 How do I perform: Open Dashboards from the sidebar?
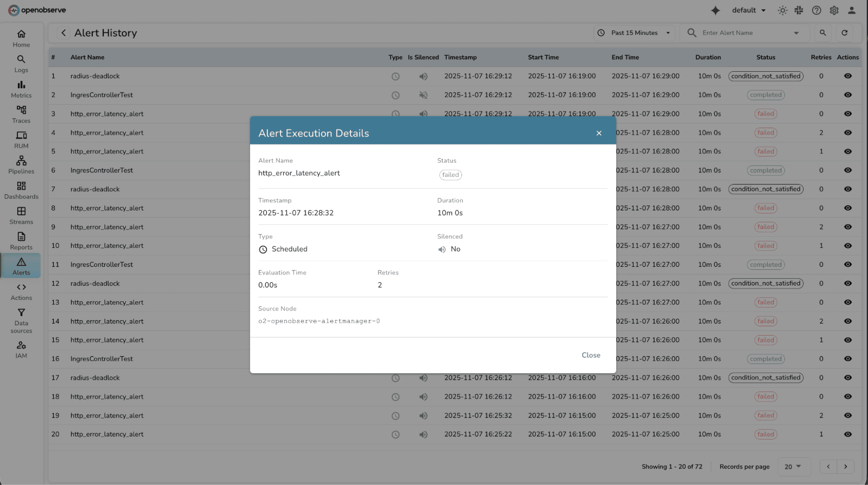coord(21,190)
